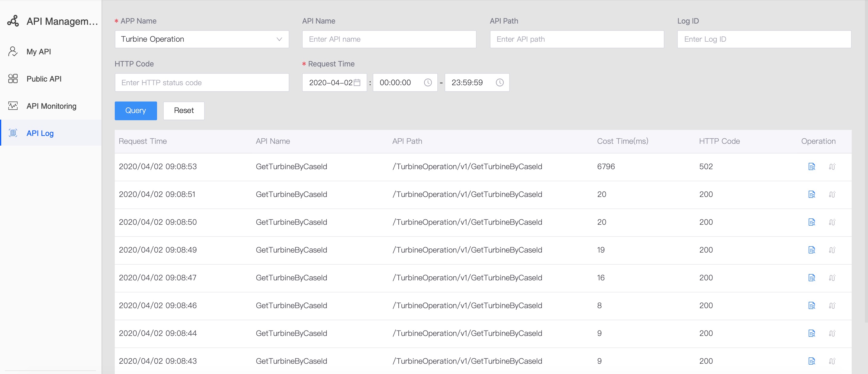Open the API Monitoring sidebar item
The height and width of the screenshot is (374, 868).
(x=50, y=106)
